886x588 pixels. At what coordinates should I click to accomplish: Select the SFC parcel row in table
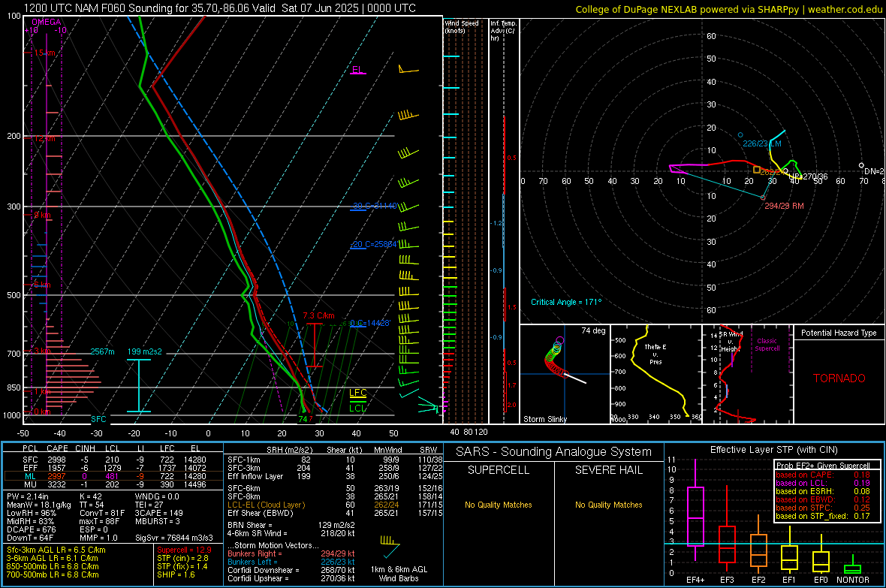click(x=113, y=460)
